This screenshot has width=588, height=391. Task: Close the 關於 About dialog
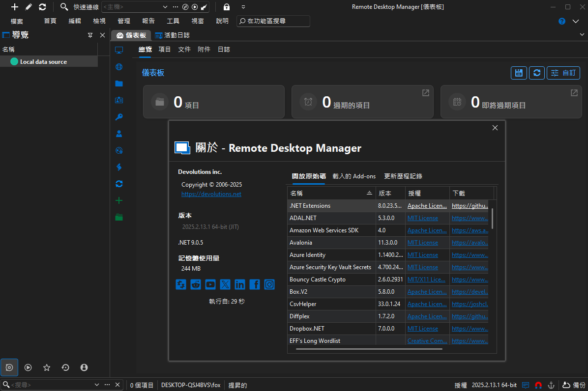(x=495, y=128)
